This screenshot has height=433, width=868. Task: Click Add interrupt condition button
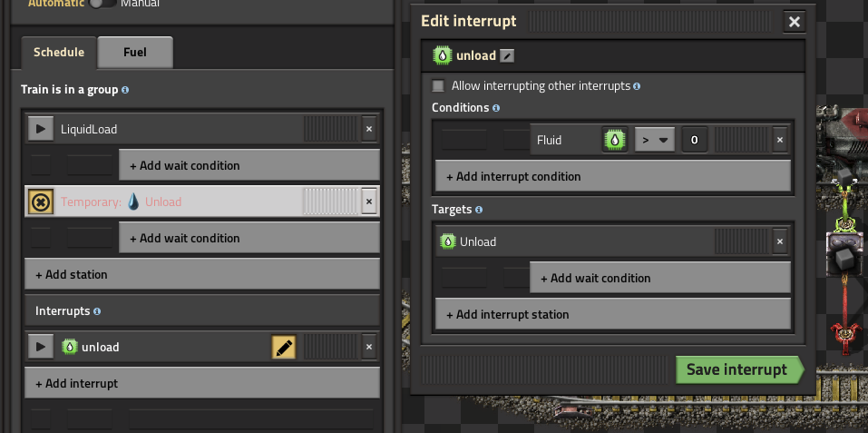(612, 176)
